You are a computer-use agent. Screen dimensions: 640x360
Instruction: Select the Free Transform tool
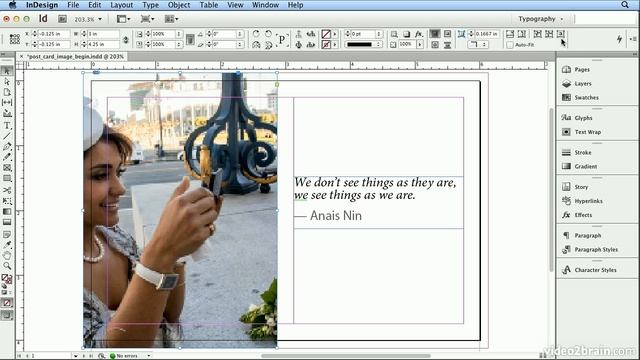pos(7,201)
